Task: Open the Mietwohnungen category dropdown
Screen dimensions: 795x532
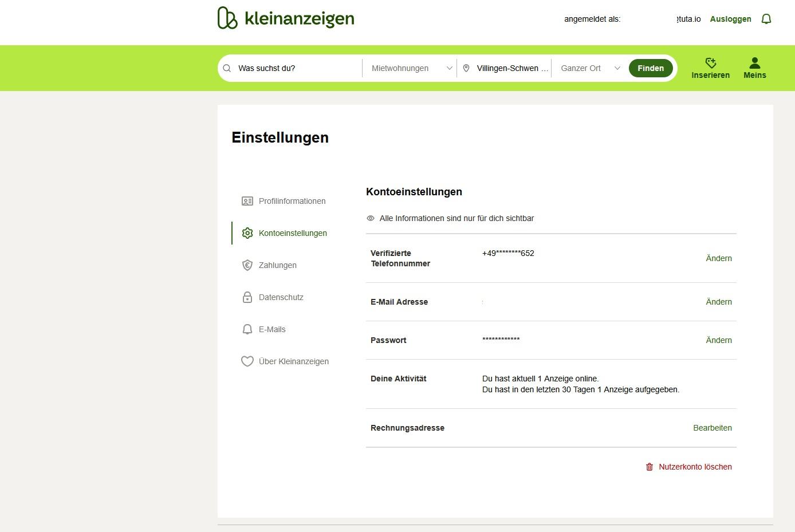Action: (410, 68)
